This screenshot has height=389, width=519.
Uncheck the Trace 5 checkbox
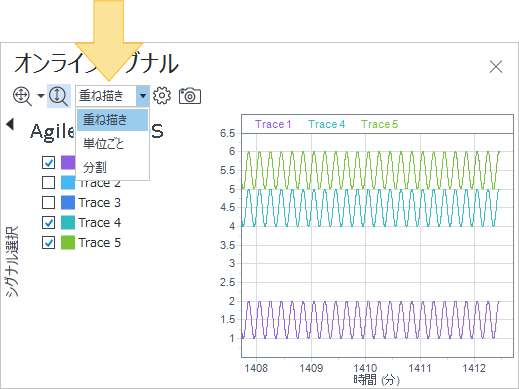coord(49,243)
